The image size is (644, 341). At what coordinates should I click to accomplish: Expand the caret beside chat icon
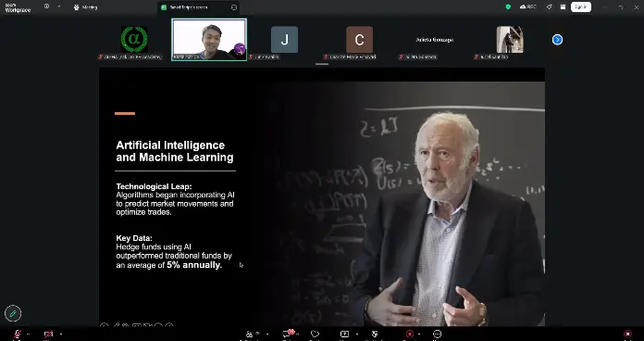[x=297, y=334]
